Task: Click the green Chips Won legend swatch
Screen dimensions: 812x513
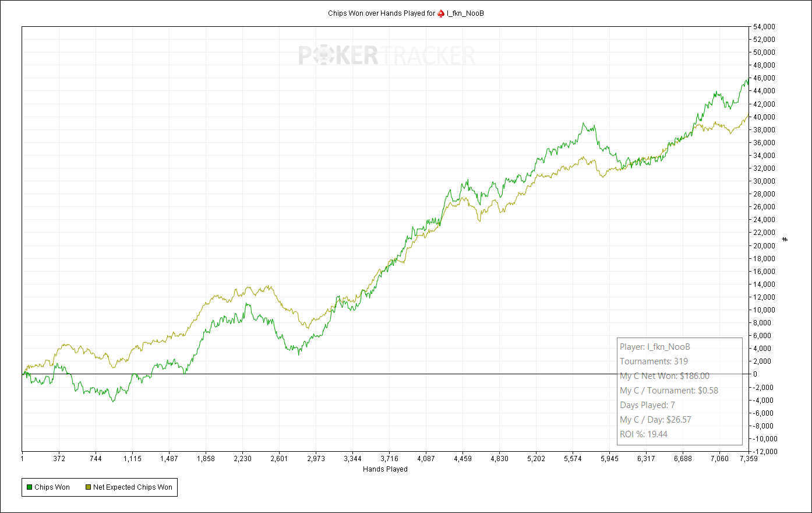Action: pyautogui.click(x=29, y=487)
